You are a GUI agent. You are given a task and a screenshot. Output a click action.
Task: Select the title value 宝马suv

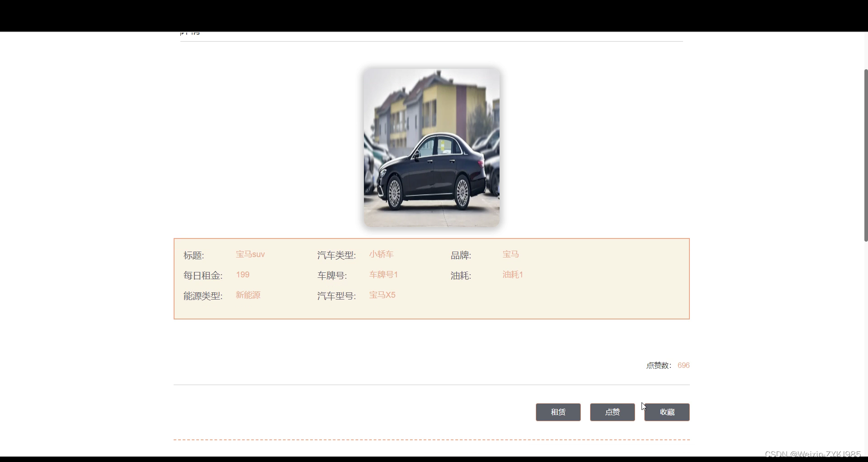pyautogui.click(x=250, y=254)
